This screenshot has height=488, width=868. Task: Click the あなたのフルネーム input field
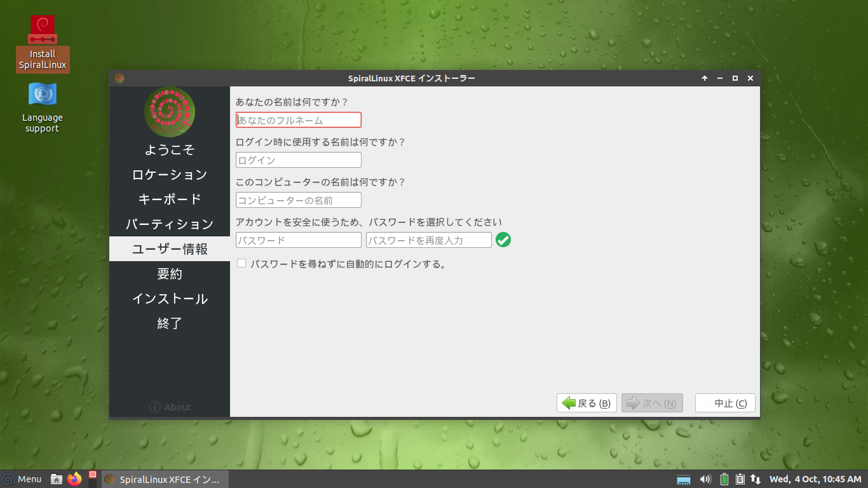pos(299,120)
